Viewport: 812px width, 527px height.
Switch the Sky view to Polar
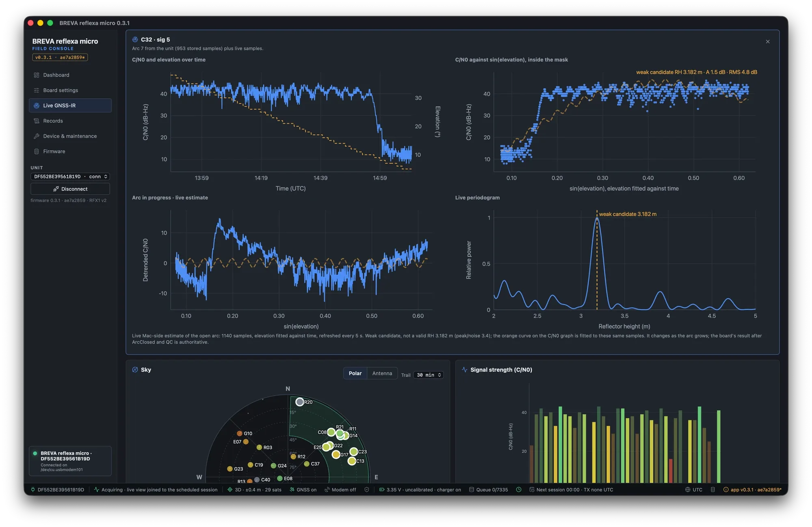(355, 373)
